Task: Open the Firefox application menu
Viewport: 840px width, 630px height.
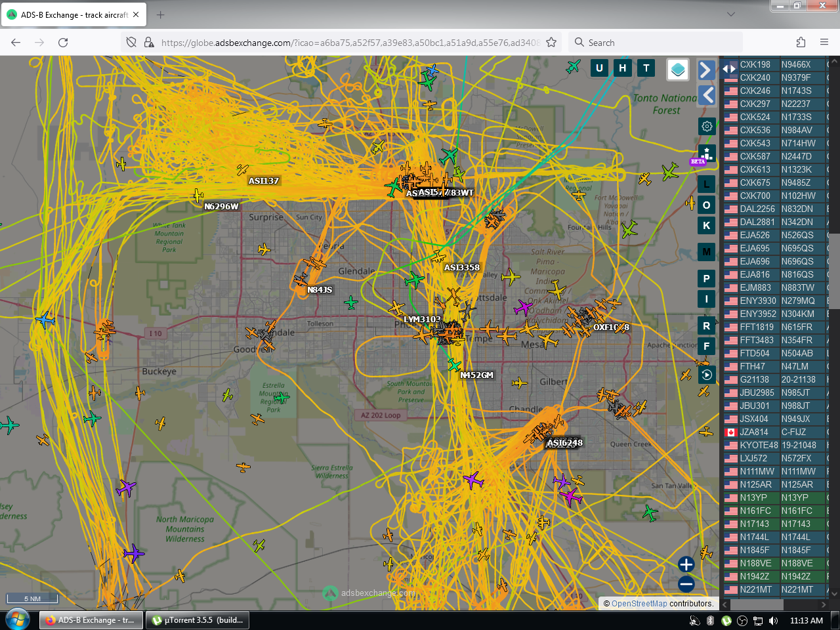Action: pos(824,42)
